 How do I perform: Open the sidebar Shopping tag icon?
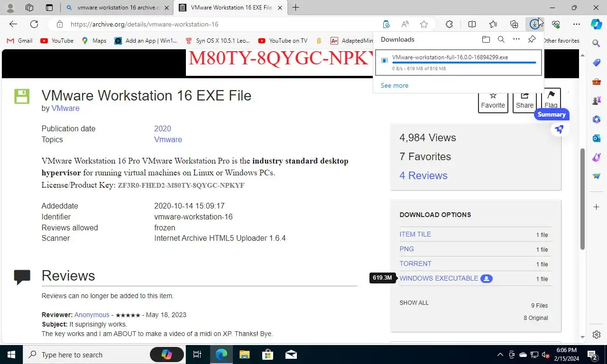pos(597,63)
